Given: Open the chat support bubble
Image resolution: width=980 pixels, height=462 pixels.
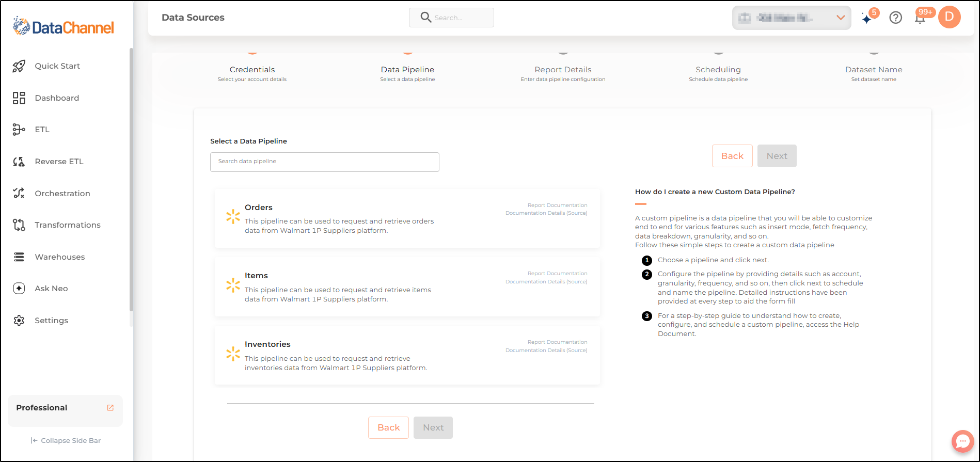Looking at the screenshot, I should point(963,441).
